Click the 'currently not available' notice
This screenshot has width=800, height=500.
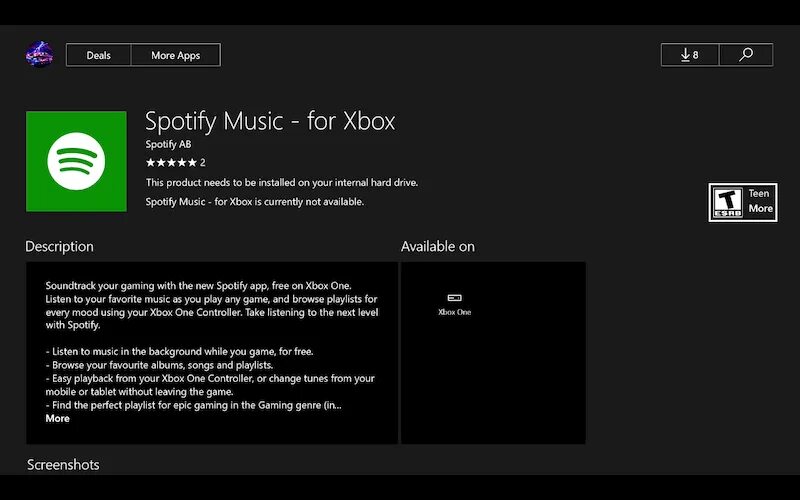[x=255, y=202]
